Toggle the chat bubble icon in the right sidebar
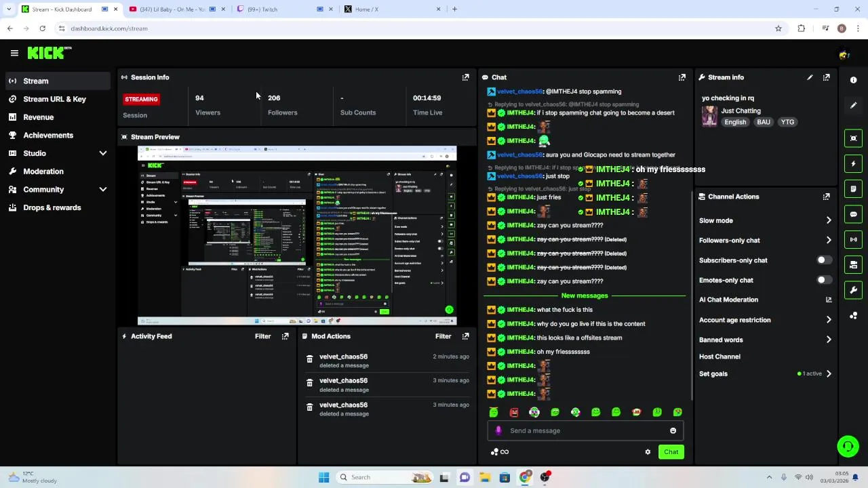This screenshot has width=868, height=488. (x=853, y=214)
